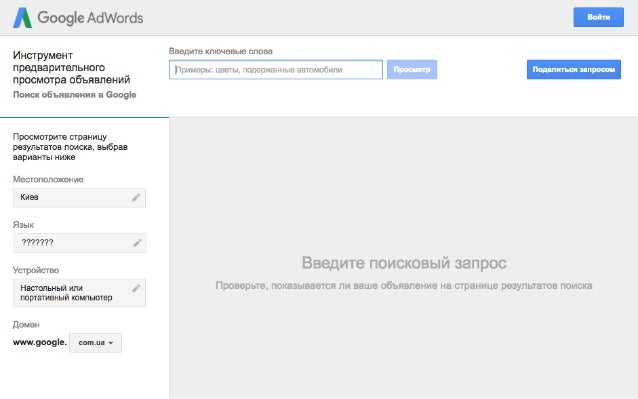Click the Просмотр preview button
Viewport: 638px width, 399px height.
[x=412, y=70]
